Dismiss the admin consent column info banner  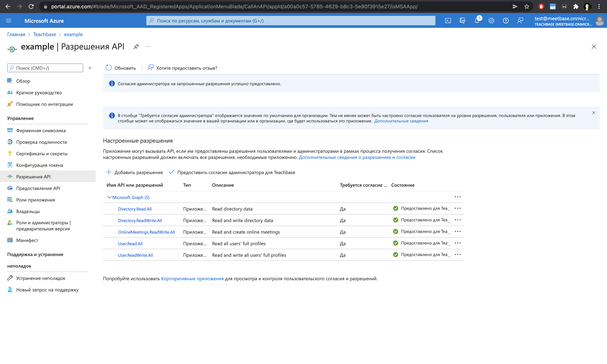click(593, 113)
